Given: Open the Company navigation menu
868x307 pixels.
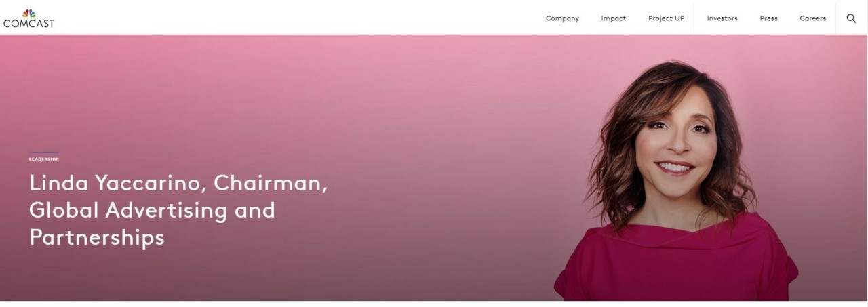Looking at the screenshot, I should click(562, 18).
